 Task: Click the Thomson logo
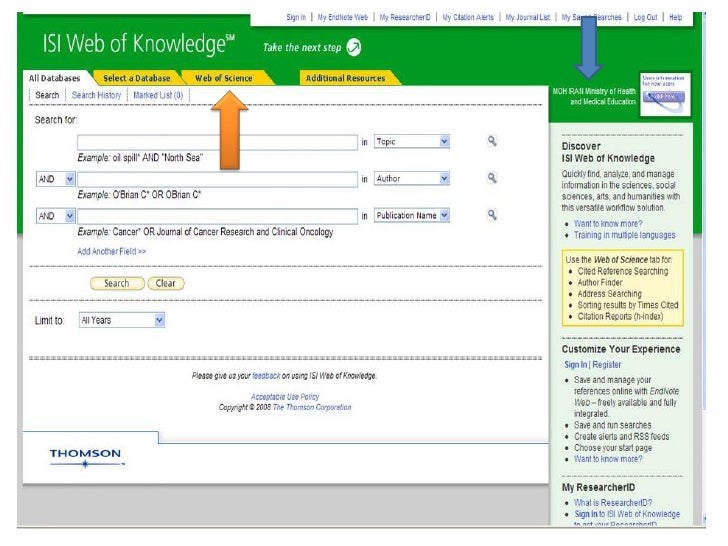[x=86, y=457]
